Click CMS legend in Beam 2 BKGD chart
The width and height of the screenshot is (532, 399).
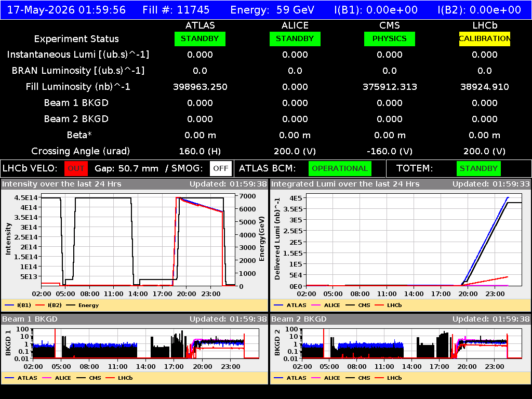click(358, 378)
